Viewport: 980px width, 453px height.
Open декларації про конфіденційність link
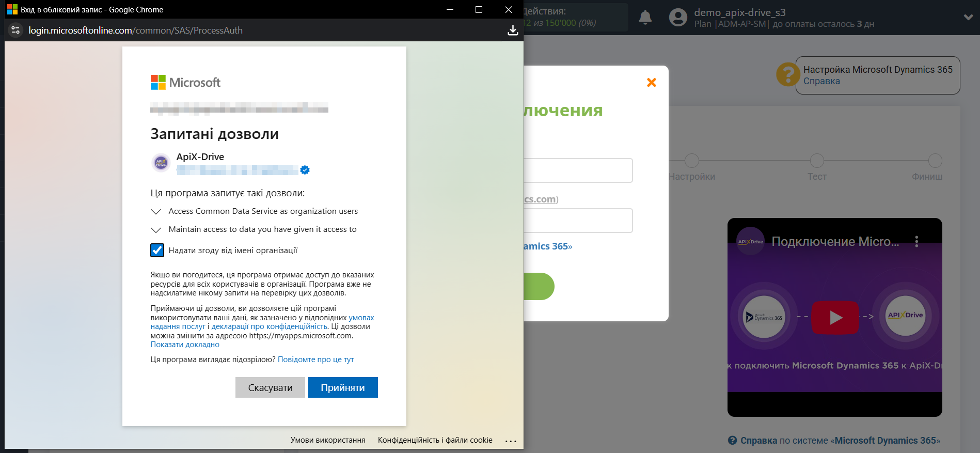[270, 326]
